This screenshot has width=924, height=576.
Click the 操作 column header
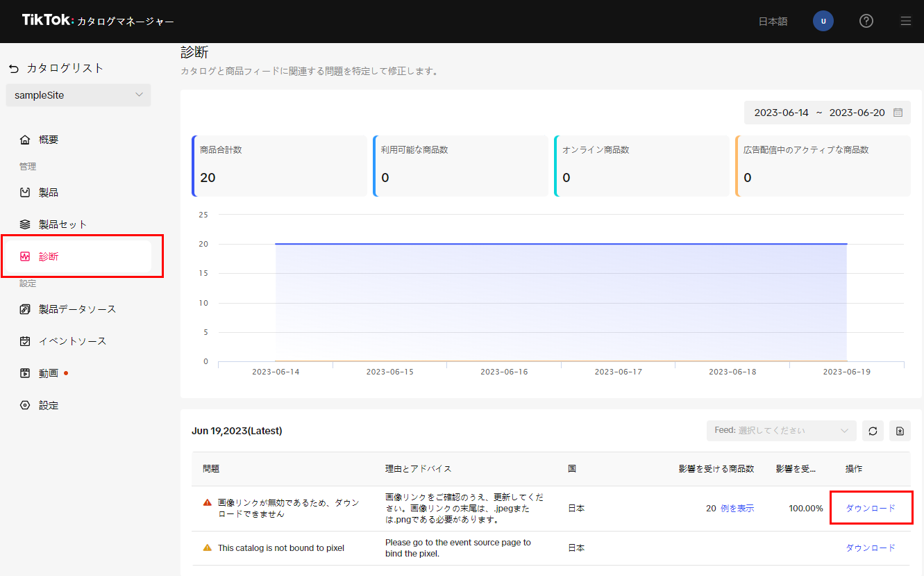pyautogui.click(x=855, y=469)
